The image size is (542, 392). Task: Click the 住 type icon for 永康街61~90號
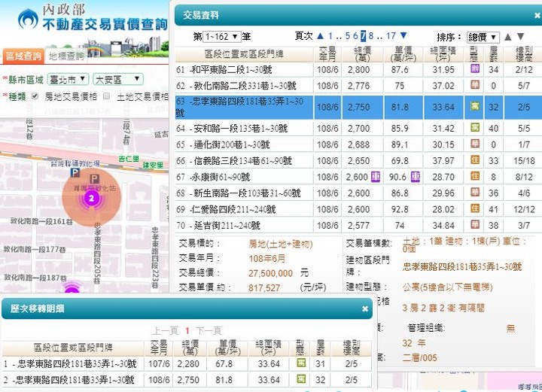pos(475,176)
